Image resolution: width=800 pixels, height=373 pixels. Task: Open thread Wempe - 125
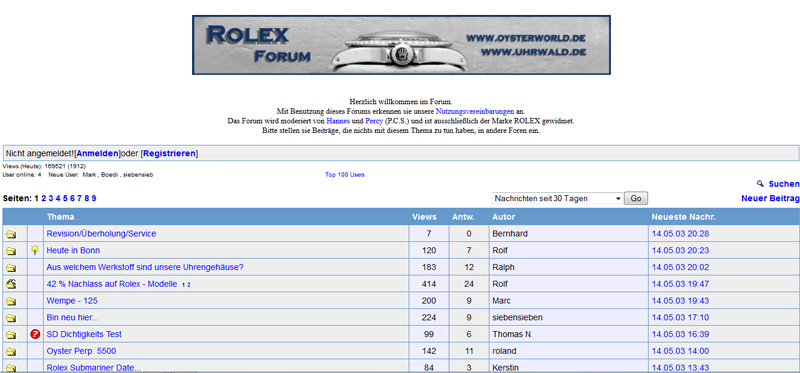[x=72, y=301]
